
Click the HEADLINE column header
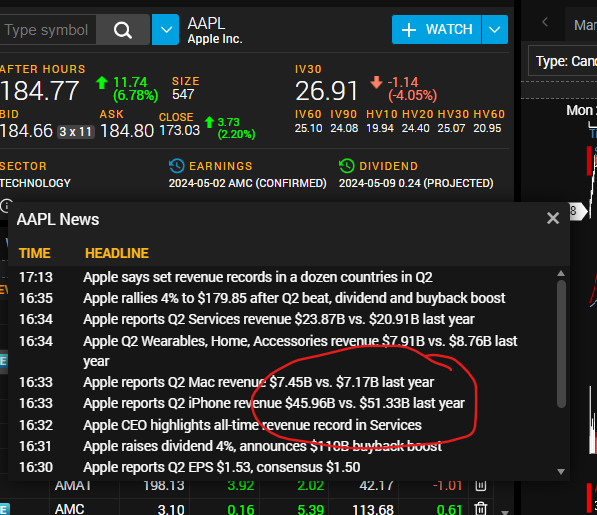pos(117,253)
